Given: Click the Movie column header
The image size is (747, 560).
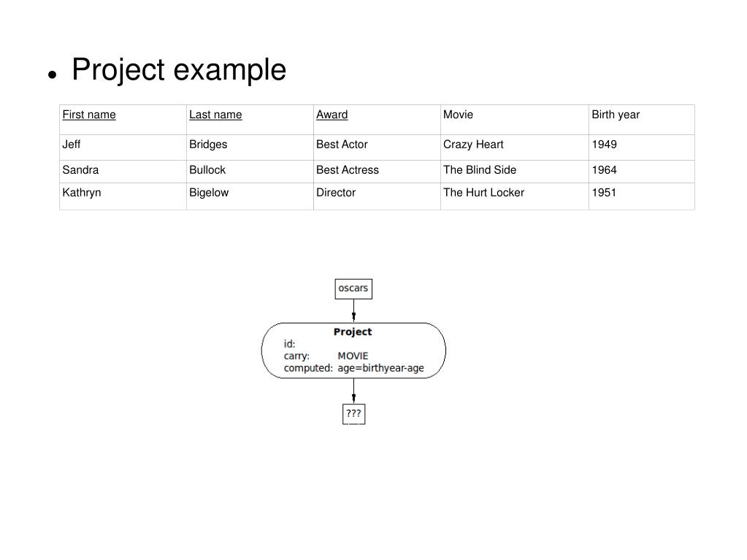Looking at the screenshot, I should (458, 115).
